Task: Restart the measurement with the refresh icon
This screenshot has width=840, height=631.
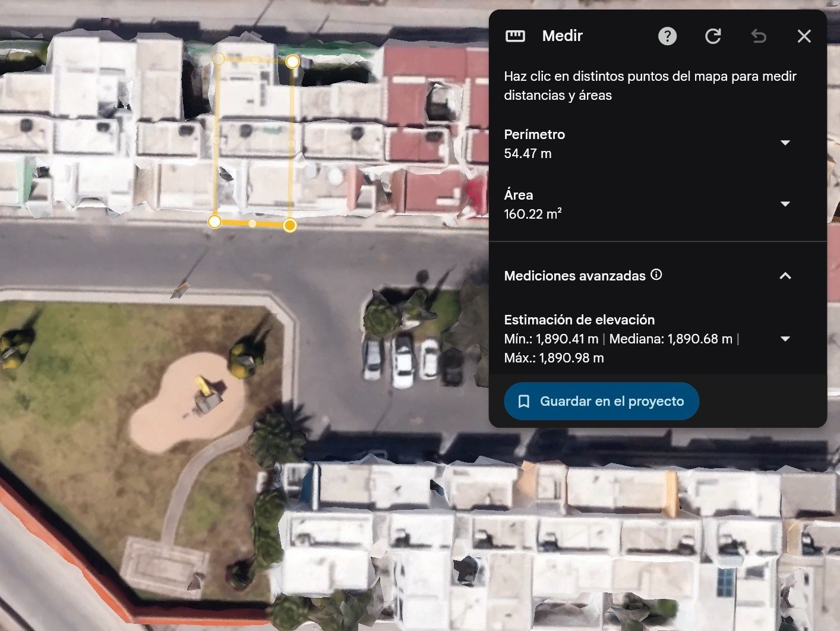Action: [x=713, y=36]
